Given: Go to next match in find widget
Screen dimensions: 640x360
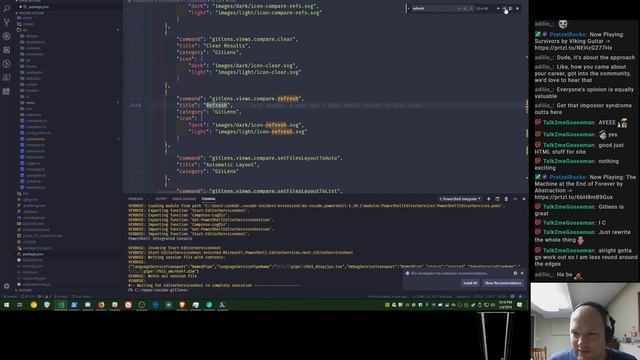Looking at the screenshot, I should (504, 9).
